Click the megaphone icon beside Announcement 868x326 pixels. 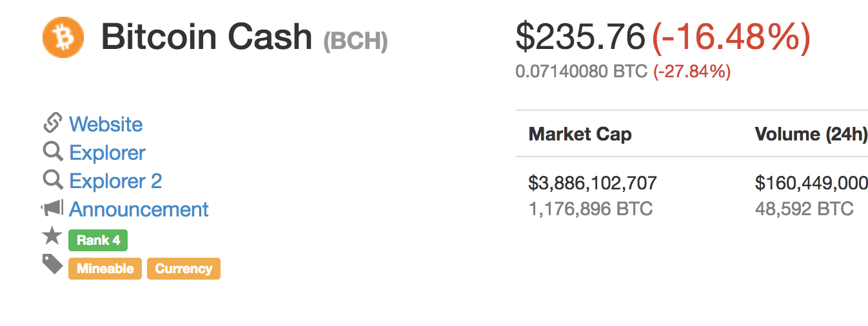coord(53,208)
